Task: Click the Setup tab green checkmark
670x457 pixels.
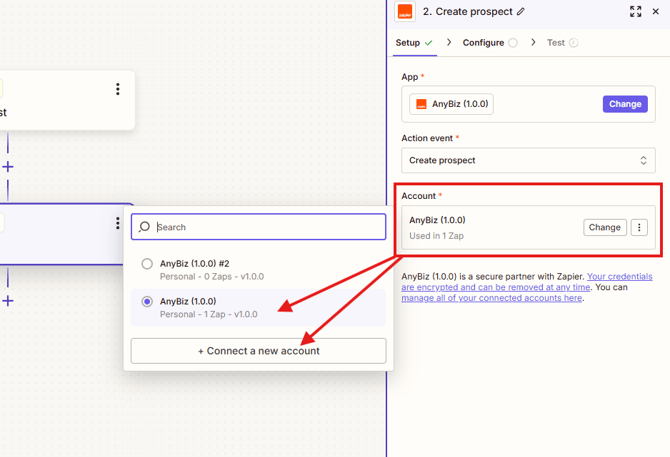Action: click(x=429, y=43)
